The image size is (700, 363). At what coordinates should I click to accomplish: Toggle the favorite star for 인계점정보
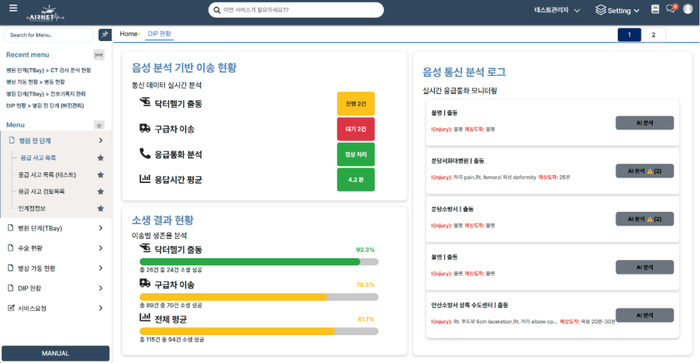(x=100, y=209)
